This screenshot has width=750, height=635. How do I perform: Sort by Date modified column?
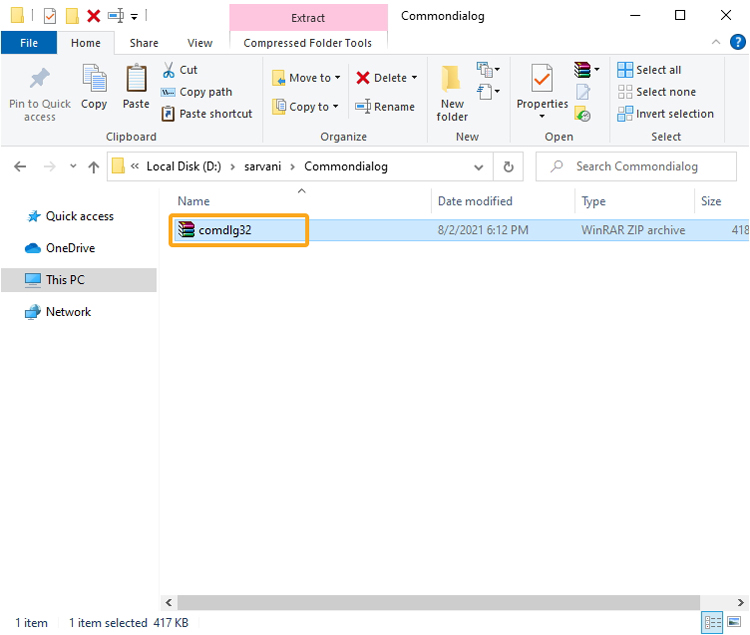(475, 201)
